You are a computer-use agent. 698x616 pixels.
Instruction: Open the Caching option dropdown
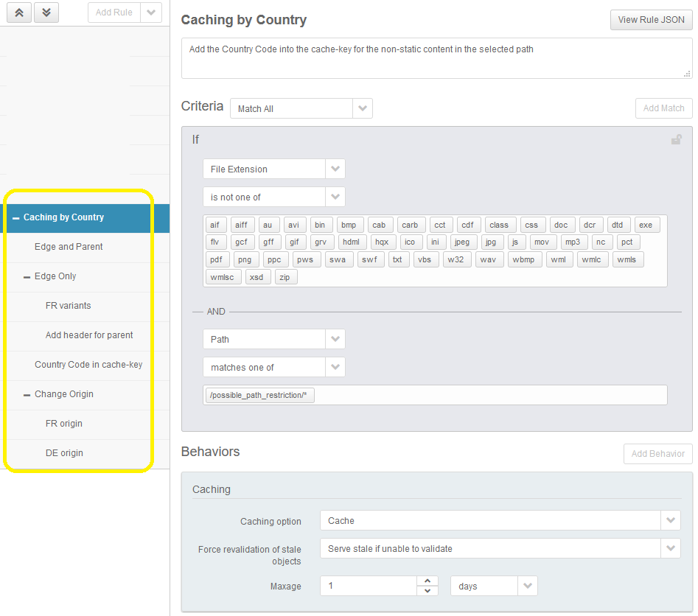click(x=670, y=520)
